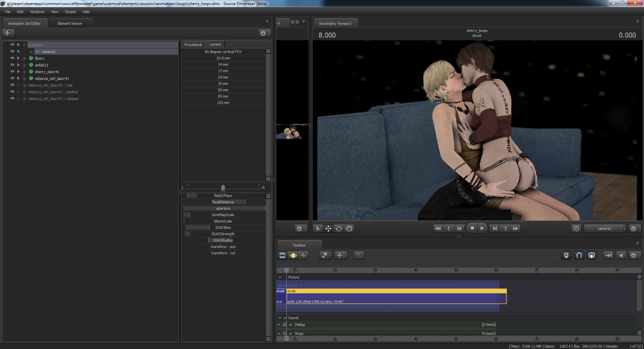Select the sherry_dazv41 animation set
The image size is (644, 349).
point(47,72)
